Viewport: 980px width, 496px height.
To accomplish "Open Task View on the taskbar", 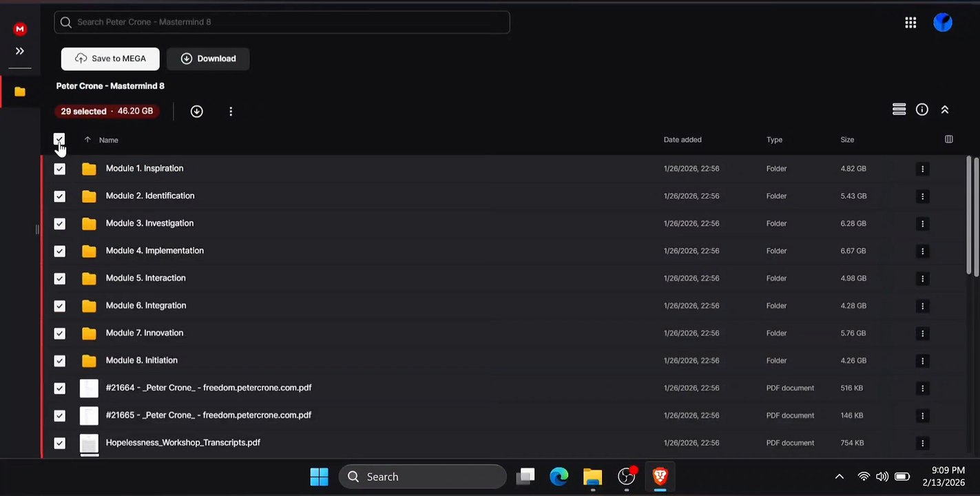I will (526, 477).
